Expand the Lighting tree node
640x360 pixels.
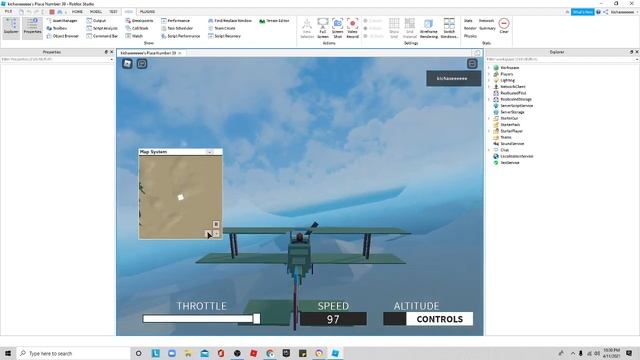click(489, 80)
